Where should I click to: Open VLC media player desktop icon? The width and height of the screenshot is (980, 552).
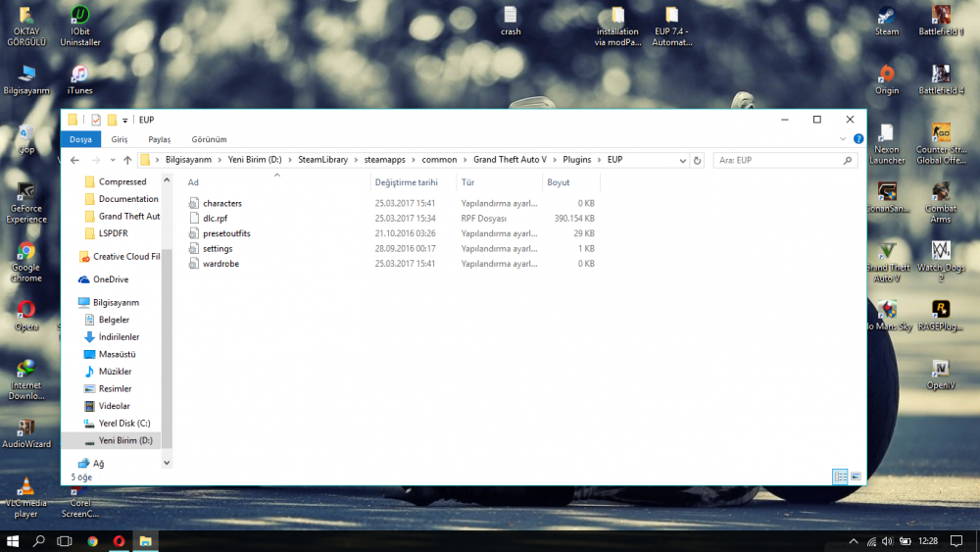[x=25, y=497]
